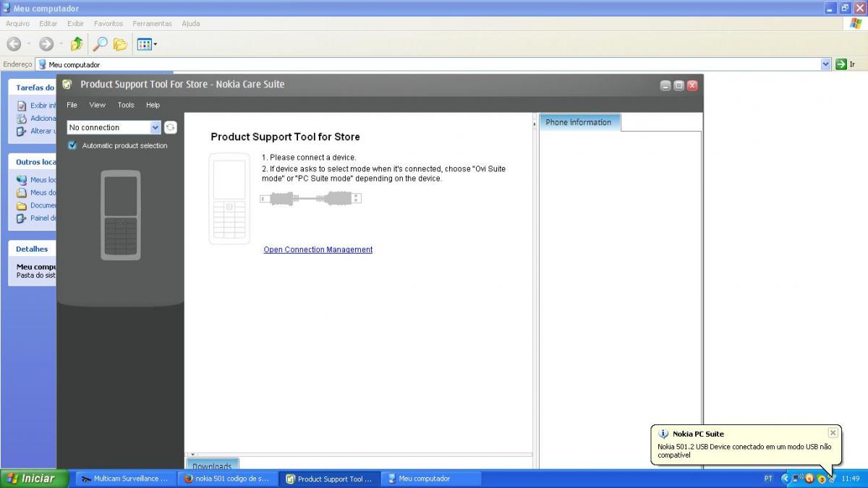Viewport: 868px width, 488px height.
Task: Click the Iniciar start button
Action: coord(35,479)
